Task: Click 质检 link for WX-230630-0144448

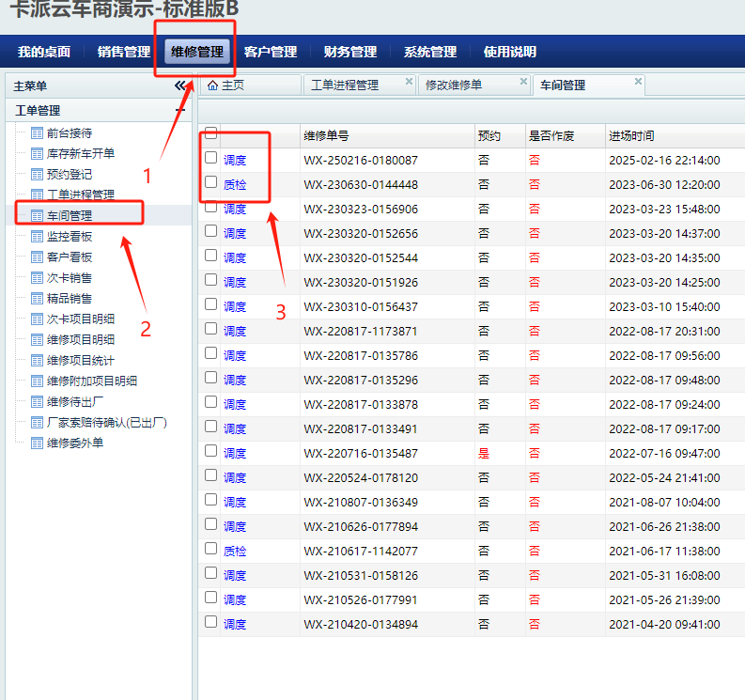Action: tap(235, 185)
